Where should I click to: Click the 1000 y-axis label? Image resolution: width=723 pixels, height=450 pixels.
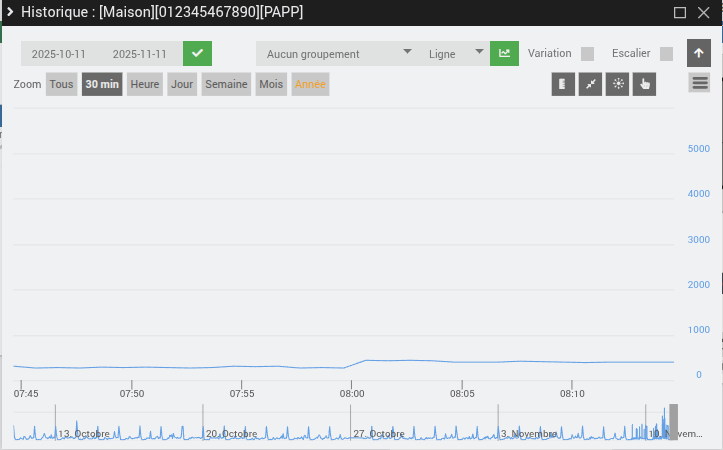(699, 330)
